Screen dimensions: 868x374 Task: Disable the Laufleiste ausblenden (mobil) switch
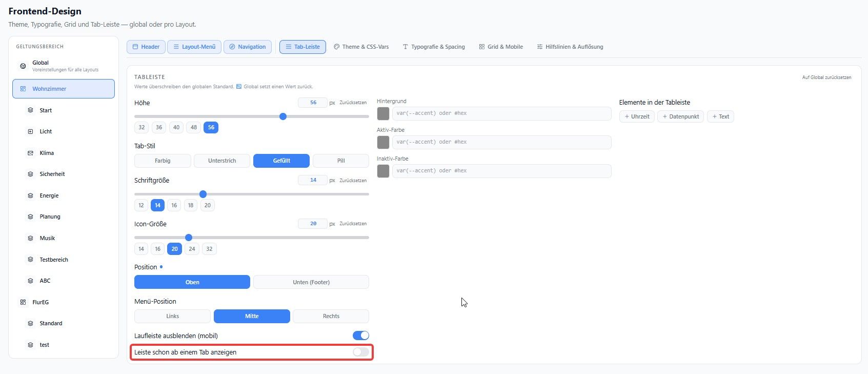tap(361, 336)
